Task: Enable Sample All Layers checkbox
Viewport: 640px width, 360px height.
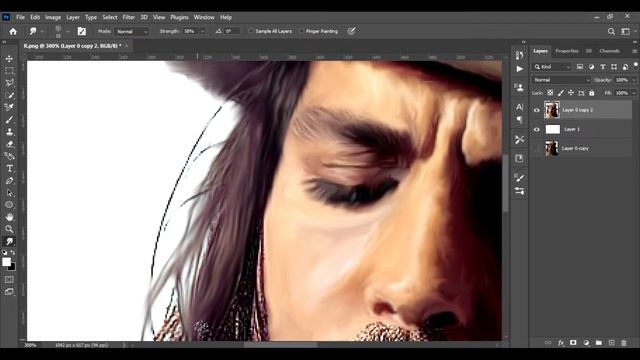Action: [251, 31]
